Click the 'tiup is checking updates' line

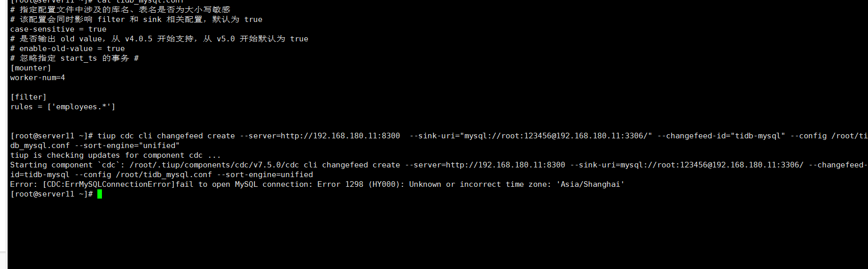point(115,155)
